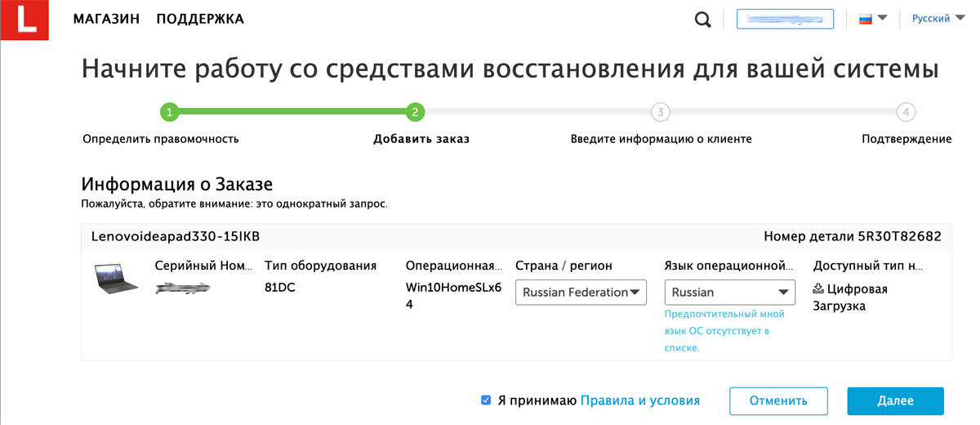
Task: Open the ПОДДЕРЖКА menu
Action: point(200,19)
